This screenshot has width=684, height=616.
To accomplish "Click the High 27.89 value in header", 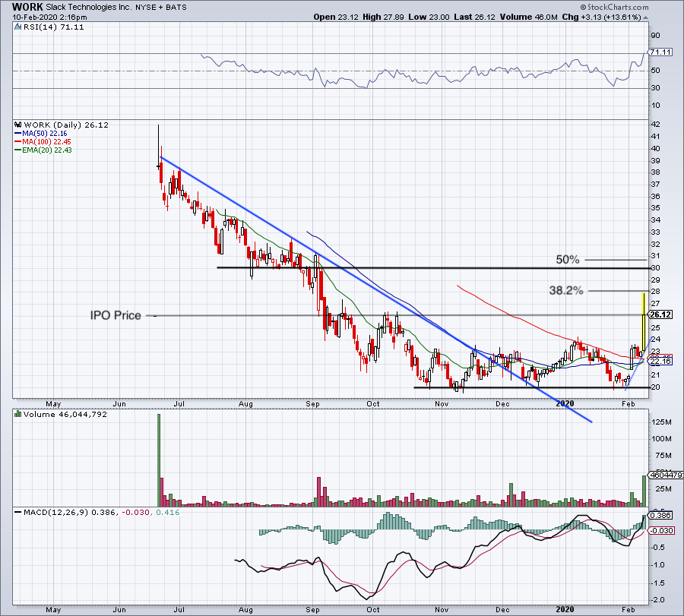I will [384, 17].
